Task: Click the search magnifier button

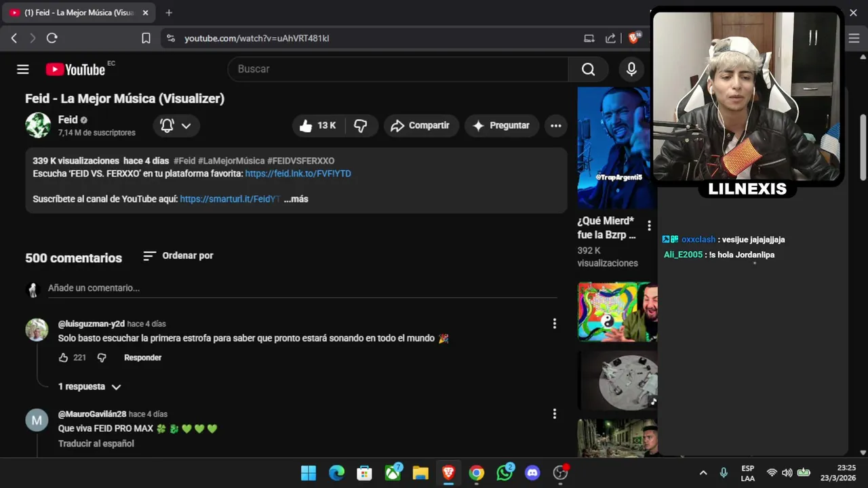Action: pyautogui.click(x=588, y=69)
